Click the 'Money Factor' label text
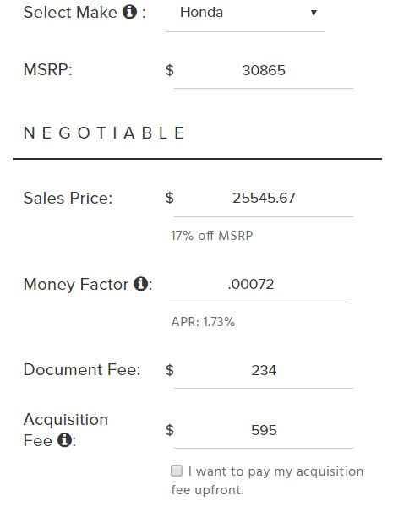The image size is (420, 523). (x=76, y=285)
